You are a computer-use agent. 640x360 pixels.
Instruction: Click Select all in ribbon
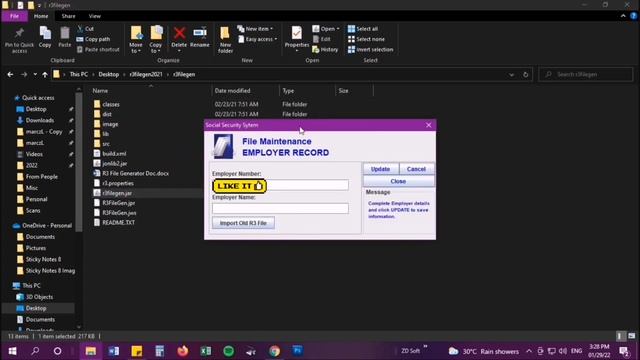363,29
